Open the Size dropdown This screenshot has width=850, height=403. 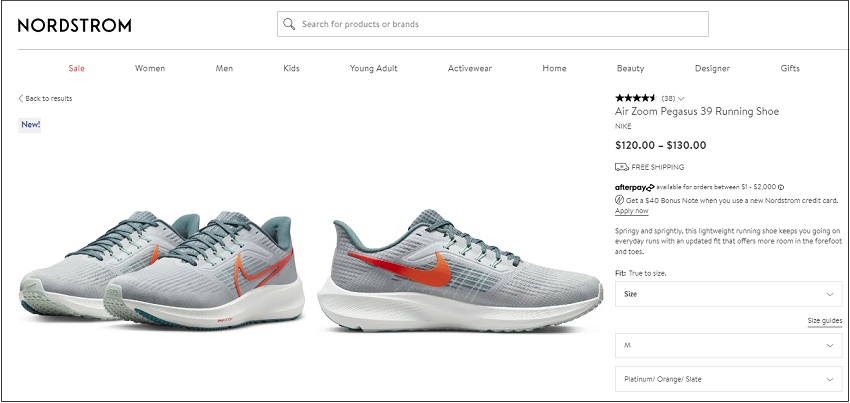(x=729, y=294)
